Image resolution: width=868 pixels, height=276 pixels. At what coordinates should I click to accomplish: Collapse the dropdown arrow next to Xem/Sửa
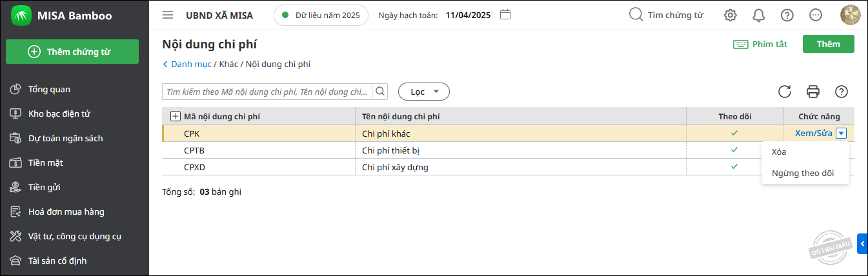coord(841,133)
